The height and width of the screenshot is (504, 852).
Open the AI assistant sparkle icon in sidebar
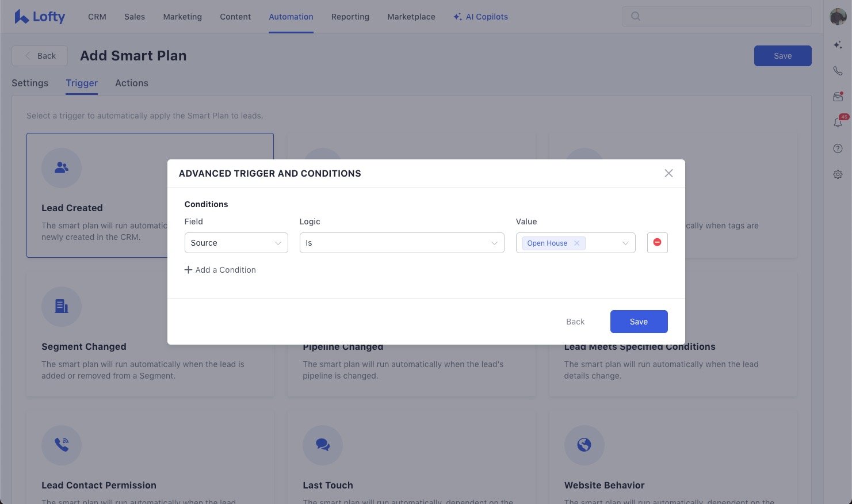[x=838, y=45]
